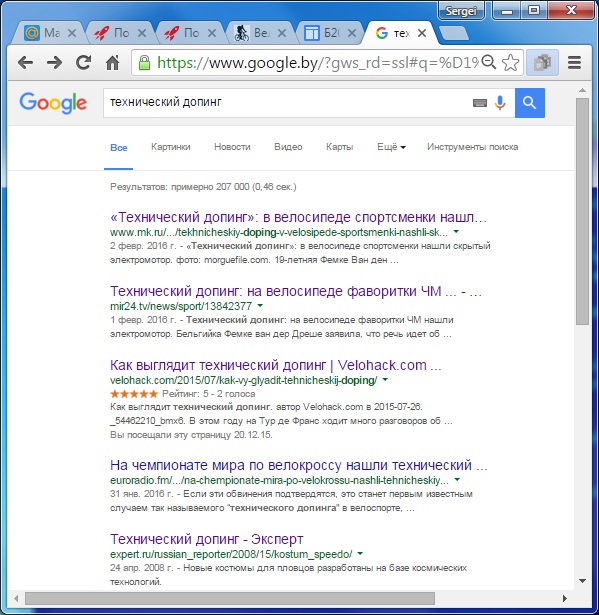Switch to Новости results
Viewport: 599px width, 615px height.
tap(232, 147)
